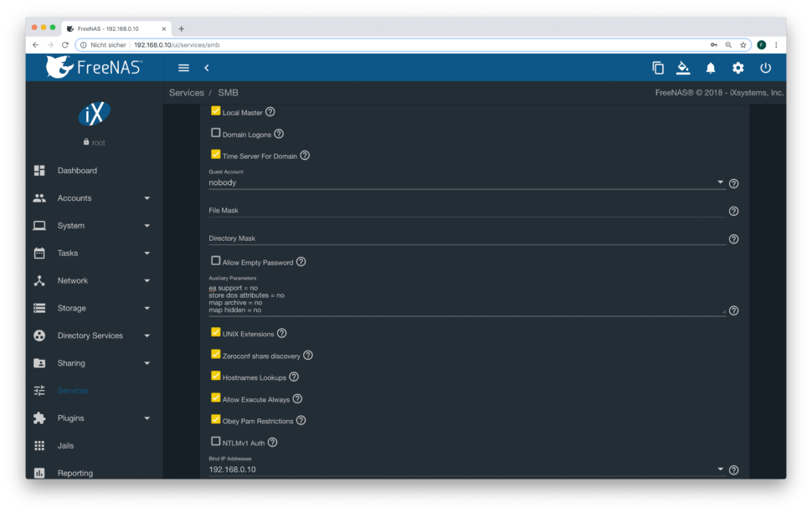Show help for Allow Empty Password
Viewport: 812px width, 513px height.
tap(301, 262)
